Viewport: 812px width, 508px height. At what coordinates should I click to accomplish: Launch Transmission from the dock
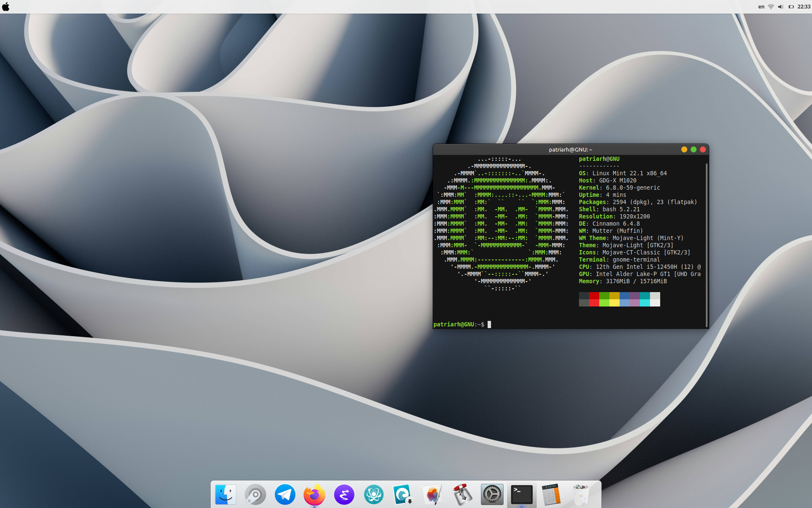[x=462, y=494]
